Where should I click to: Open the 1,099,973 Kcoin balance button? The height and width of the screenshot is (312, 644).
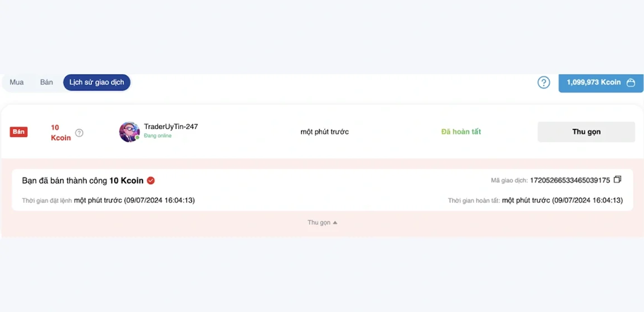click(601, 82)
